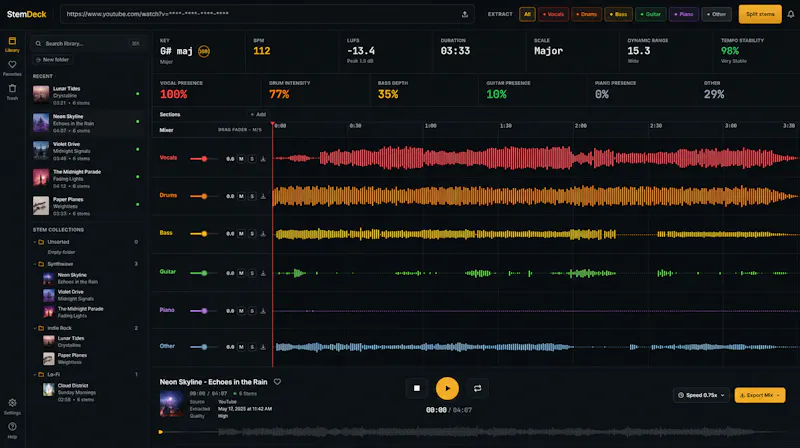Viewport: 800px width, 448px height.
Task: Select the Bass extract filter
Action: point(618,14)
